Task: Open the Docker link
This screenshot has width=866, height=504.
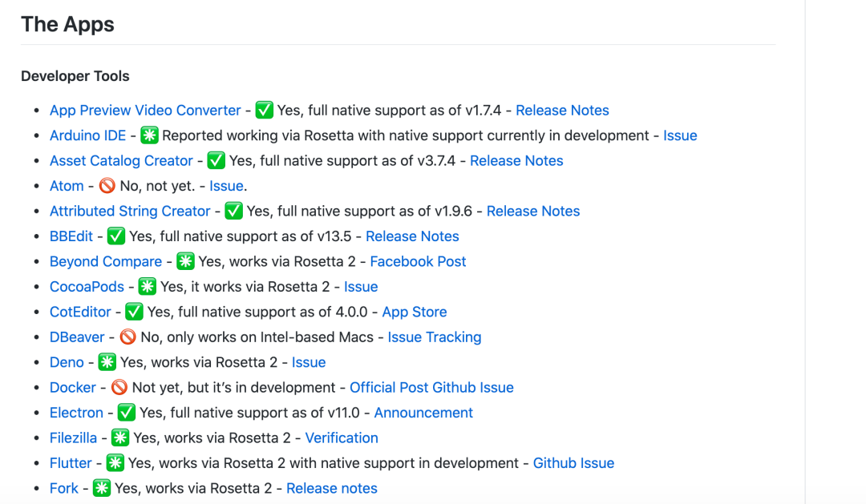Action: tap(73, 388)
